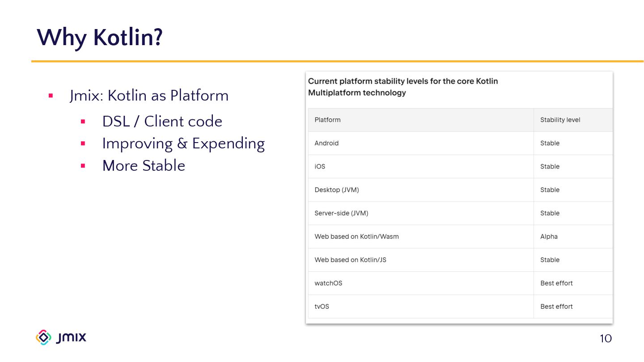Select the 'DSL / Client code' bullet text
644x362 pixels.
click(162, 122)
